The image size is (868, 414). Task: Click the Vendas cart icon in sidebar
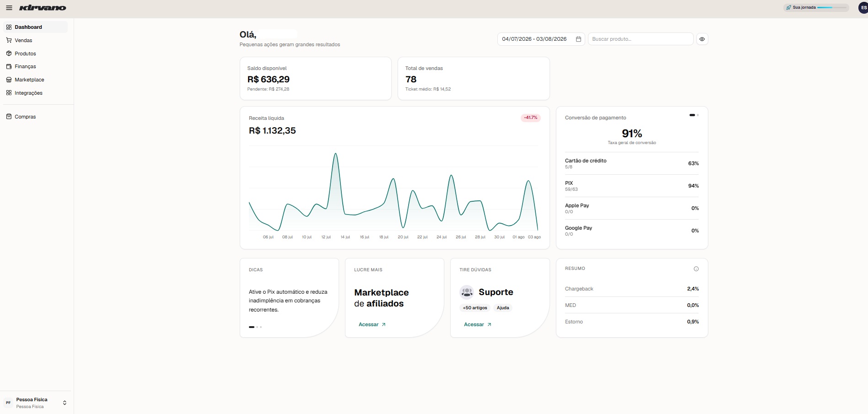(x=9, y=40)
